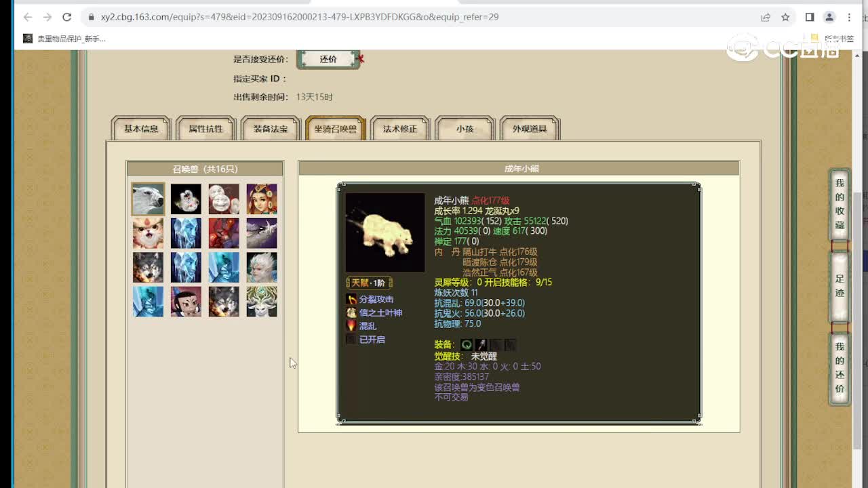
Task: Switch to the 法术修正 tab
Action: (x=400, y=129)
